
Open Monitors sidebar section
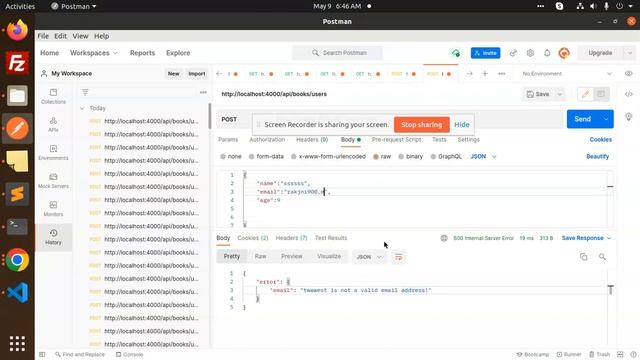click(53, 209)
